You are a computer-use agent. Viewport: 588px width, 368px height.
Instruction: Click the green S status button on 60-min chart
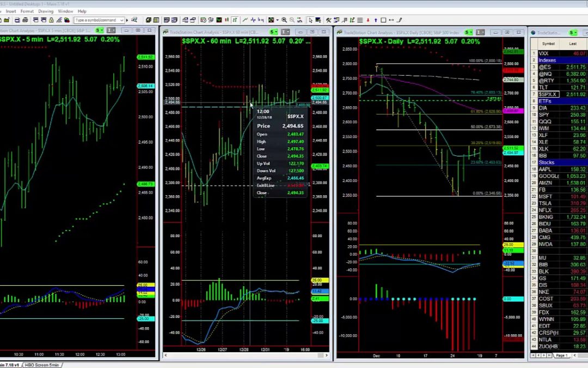click(x=271, y=32)
